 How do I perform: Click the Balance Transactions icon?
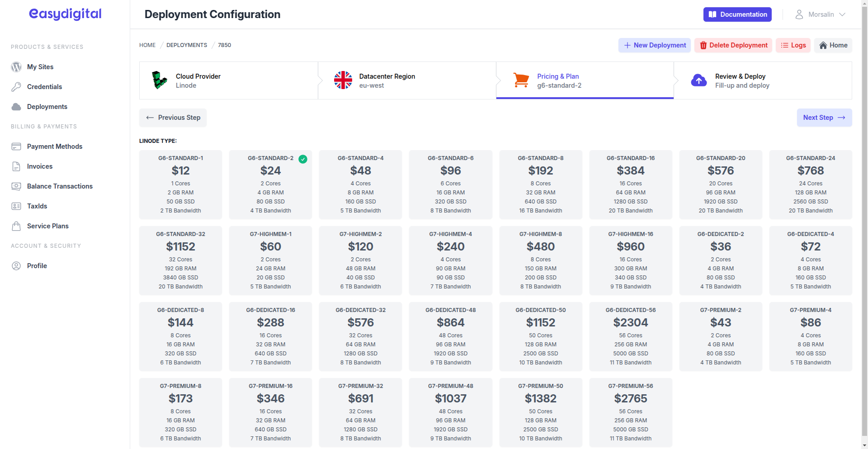click(x=17, y=186)
